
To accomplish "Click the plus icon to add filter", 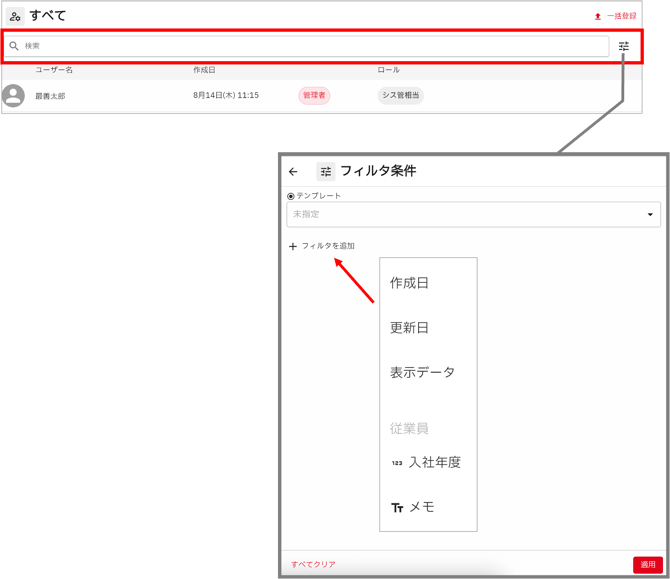I will click(x=293, y=246).
